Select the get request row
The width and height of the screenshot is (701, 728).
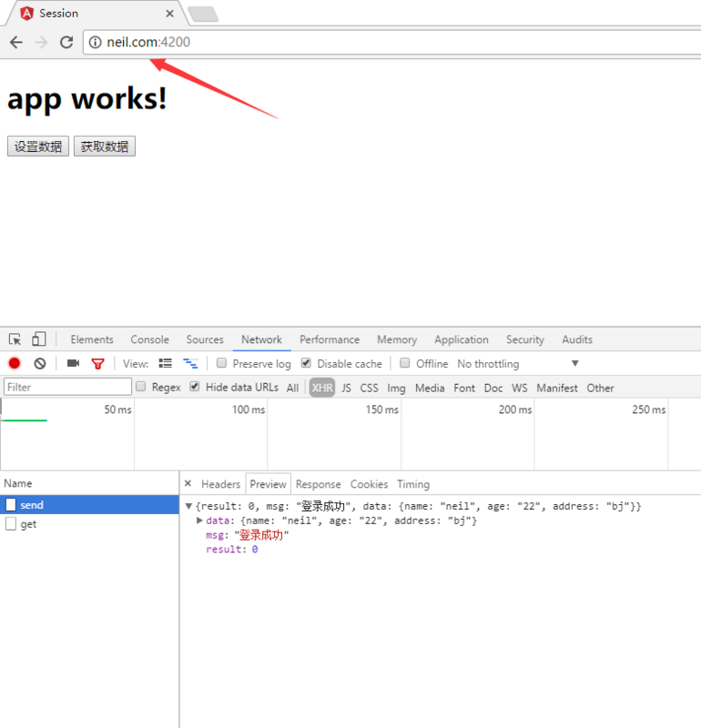[x=89, y=524]
